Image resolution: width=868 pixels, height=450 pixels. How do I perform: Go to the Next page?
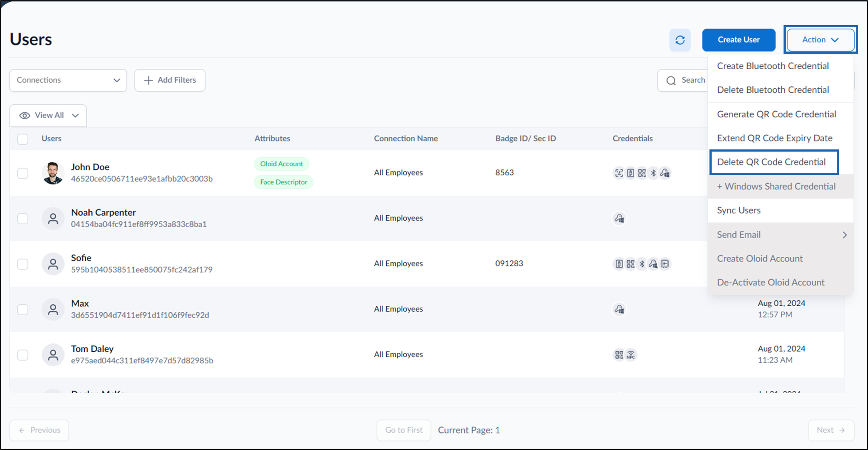(x=831, y=430)
